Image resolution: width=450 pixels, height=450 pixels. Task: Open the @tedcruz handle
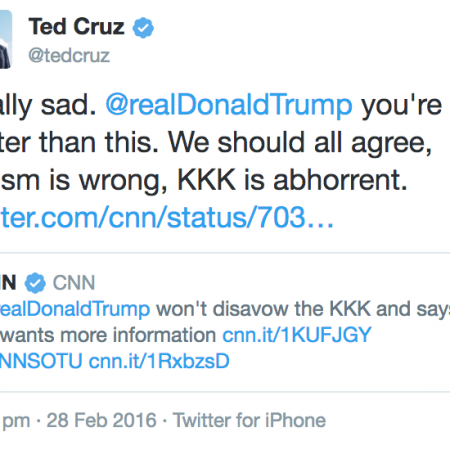point(69,55)
